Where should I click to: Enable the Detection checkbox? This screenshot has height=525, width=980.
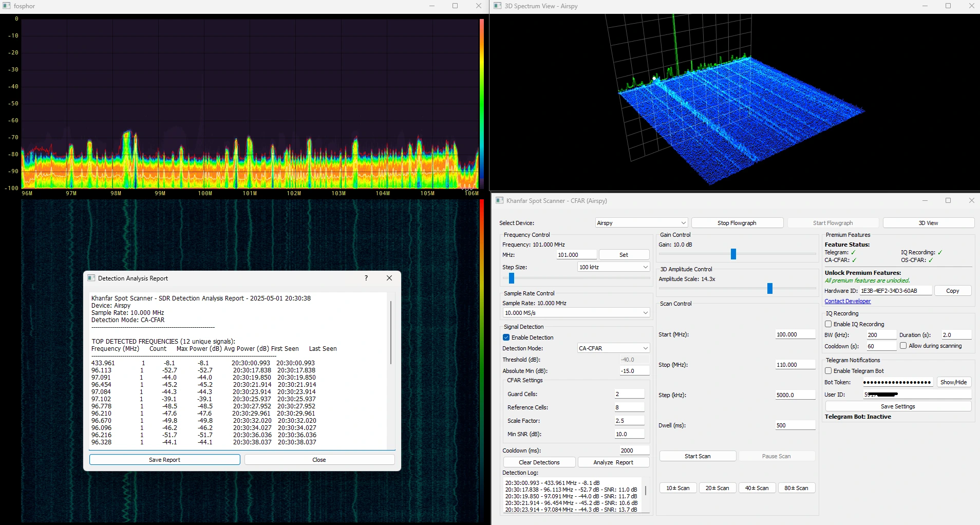click(506, 338)
